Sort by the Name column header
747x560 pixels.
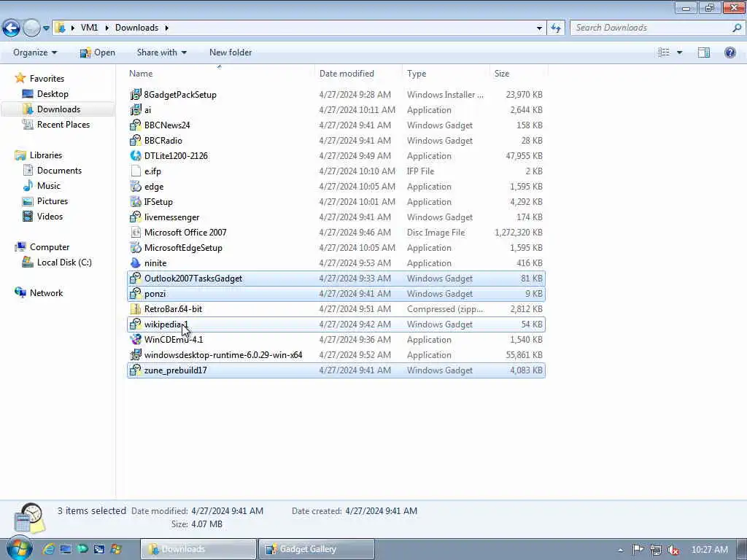(141, 74)
